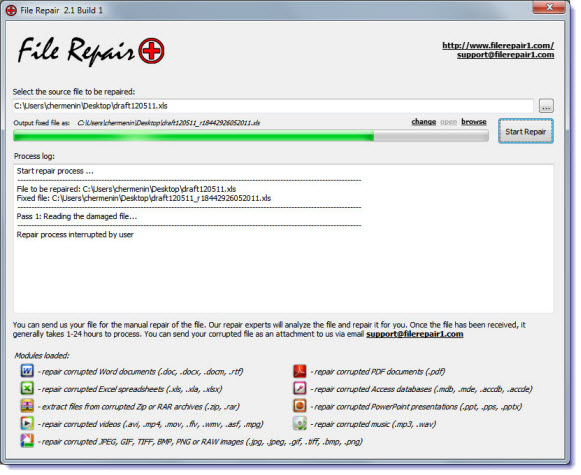
Task: Click the 'Fixed file:' log line
Action: point(143,198)
